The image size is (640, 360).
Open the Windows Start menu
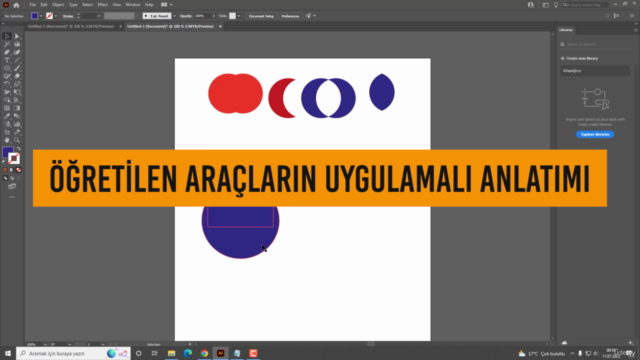click(x=8, y=353)
